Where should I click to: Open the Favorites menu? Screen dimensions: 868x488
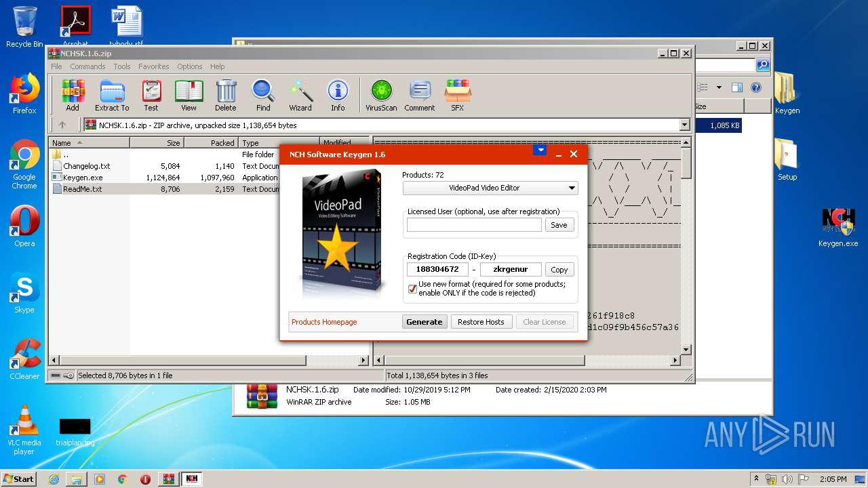coord(154,66)
